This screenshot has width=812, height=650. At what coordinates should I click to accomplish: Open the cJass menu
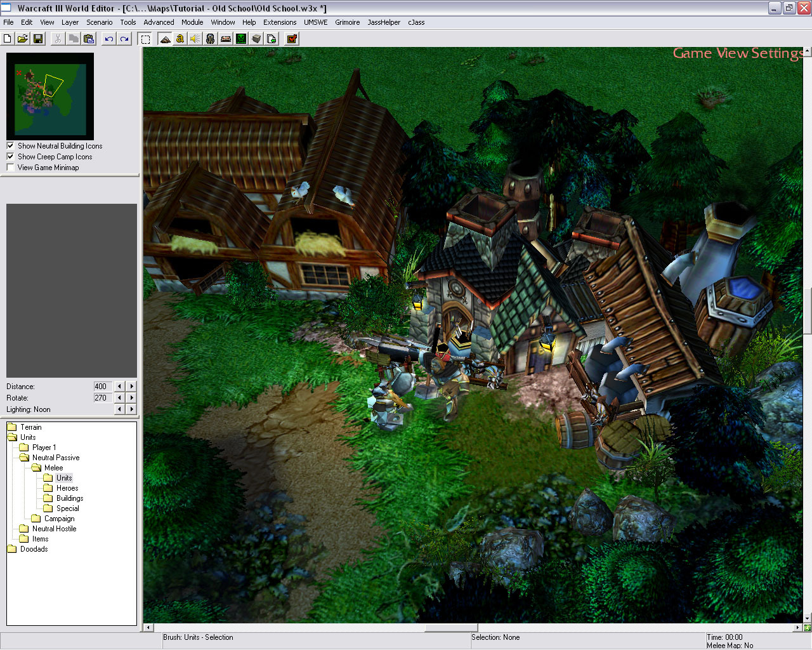click(416, 22)
